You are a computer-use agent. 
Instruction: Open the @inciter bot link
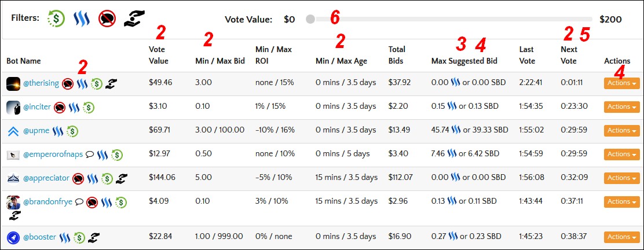[x=36, y=107]
